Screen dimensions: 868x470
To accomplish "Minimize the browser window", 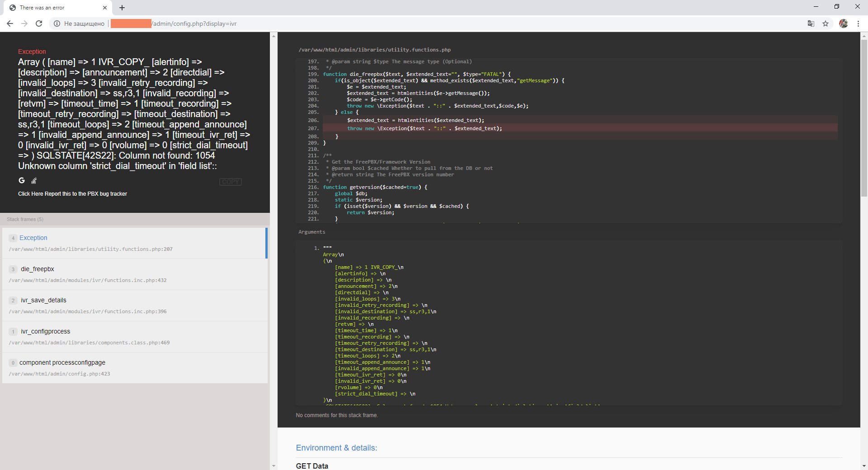I will click(x=816, y=7).
